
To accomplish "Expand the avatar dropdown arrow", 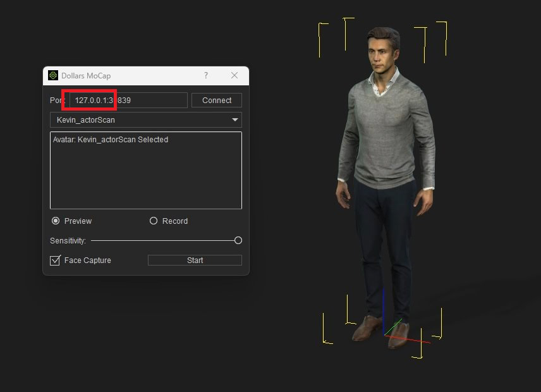I will click(235, 120).
